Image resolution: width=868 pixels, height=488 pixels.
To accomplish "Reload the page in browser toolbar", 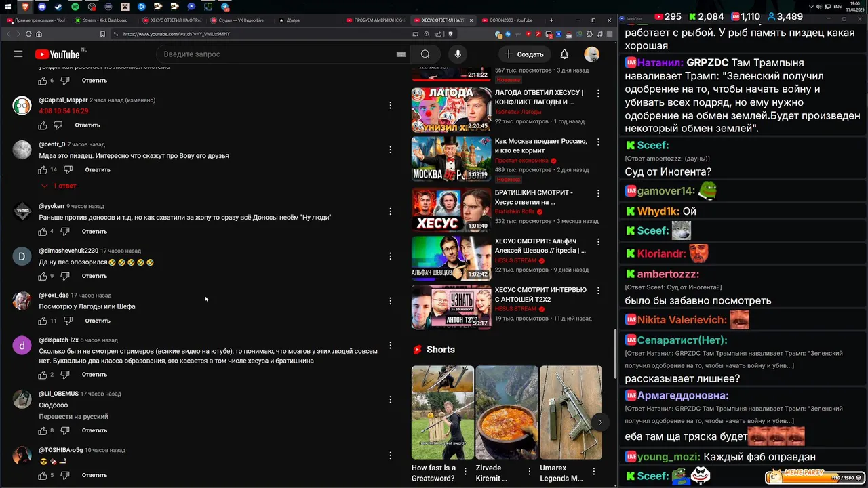I will tap(28, 34).
